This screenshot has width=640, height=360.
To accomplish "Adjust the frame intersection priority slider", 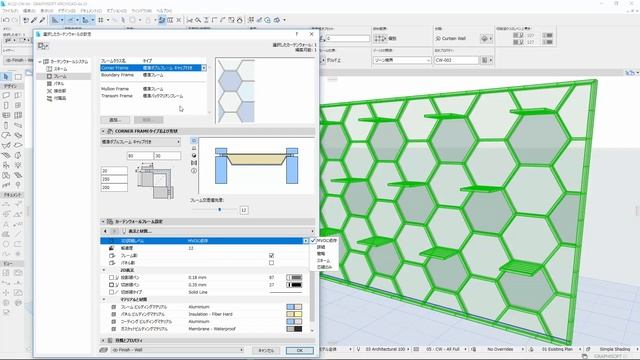I will [x=220, y=210].
